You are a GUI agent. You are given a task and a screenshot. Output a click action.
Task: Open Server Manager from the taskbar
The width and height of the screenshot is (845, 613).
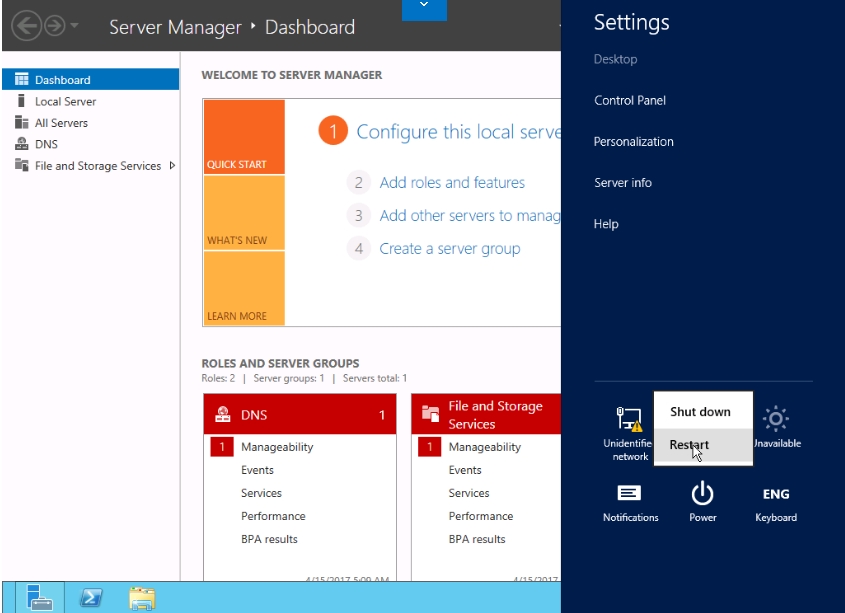40,597
